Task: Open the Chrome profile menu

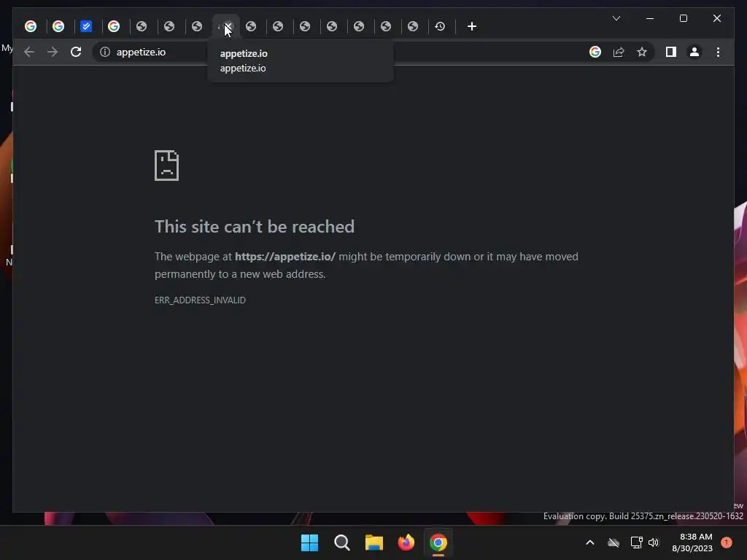Action: (x=694, y=52)
